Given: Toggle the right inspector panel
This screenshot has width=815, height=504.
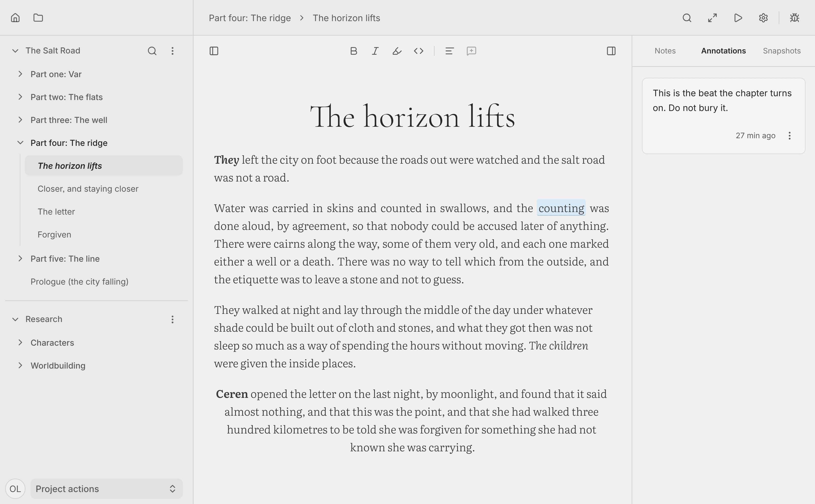Looking at the screenshot, I should [611, 51].
